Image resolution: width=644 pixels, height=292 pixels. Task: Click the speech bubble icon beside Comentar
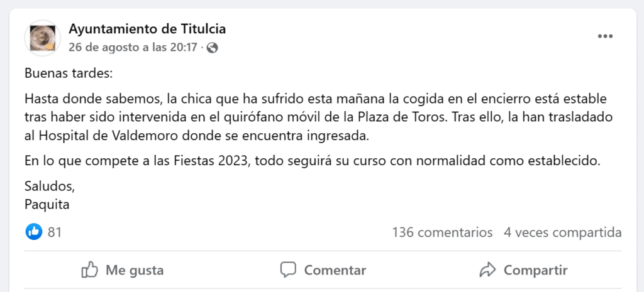pyautogui.click(x=288, y=270)
